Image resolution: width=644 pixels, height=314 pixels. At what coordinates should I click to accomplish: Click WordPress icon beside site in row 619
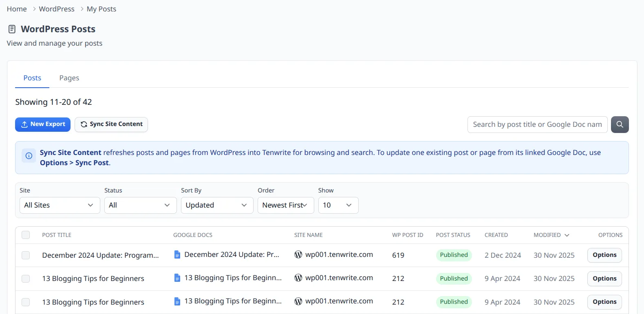coord(298,254)
